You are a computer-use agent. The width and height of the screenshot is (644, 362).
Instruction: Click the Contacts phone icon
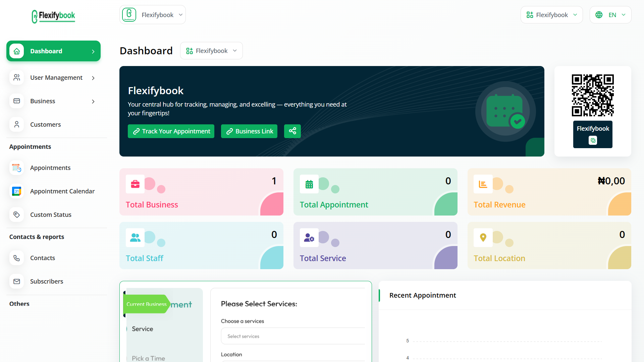[16, 258]
